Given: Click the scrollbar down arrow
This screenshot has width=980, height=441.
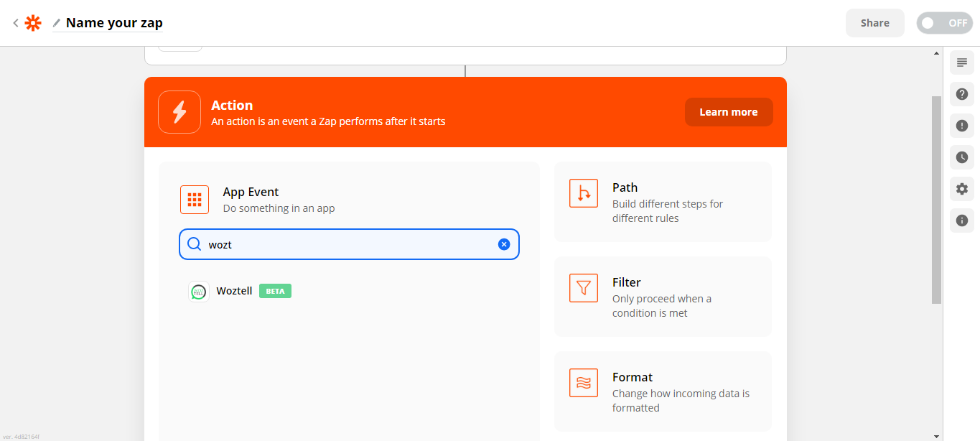Looking at the screenshot, I should pyautogui.click(x=936, y=435).
